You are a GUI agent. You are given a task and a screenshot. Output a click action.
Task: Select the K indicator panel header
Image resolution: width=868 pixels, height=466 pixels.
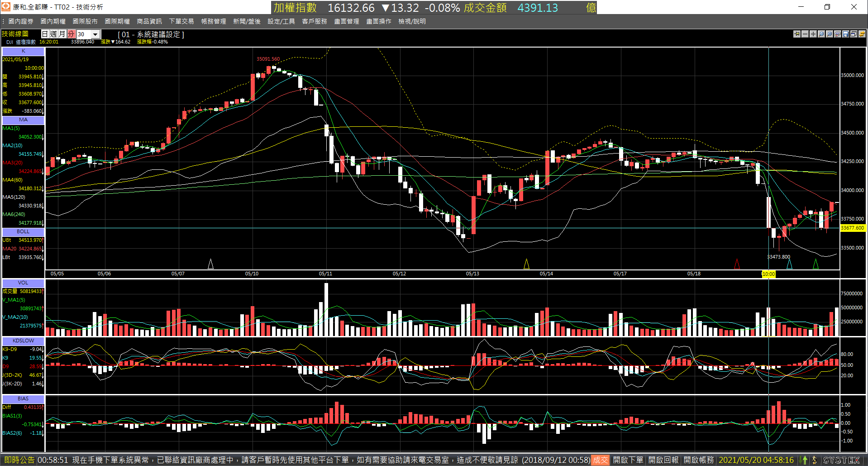(x=23, y=51)
